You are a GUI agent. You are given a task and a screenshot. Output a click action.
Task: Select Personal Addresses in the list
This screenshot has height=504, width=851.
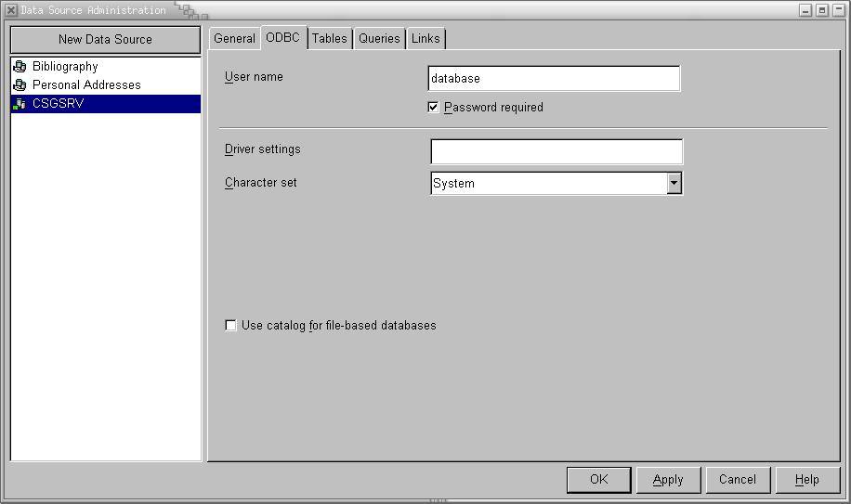pos(106,85)
